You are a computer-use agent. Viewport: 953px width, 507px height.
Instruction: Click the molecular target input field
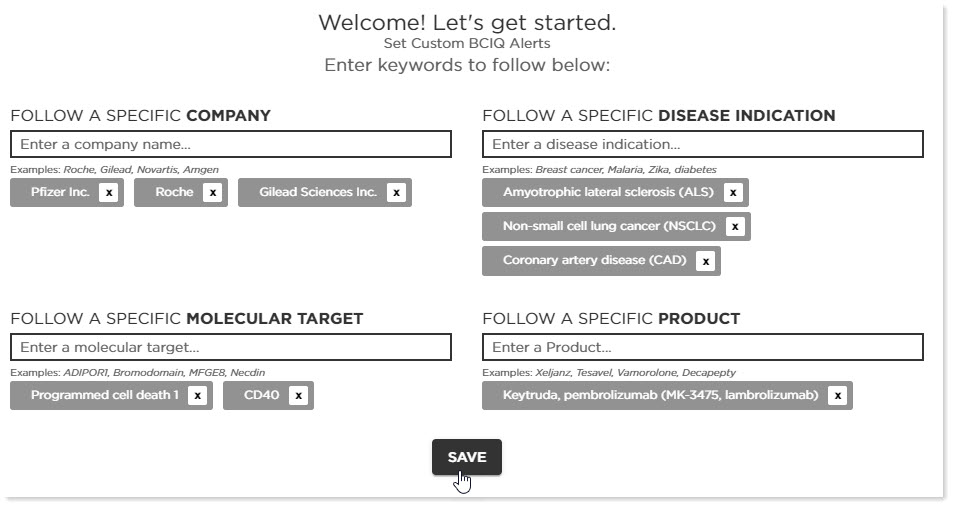pyautogui.click(x=231, y=347)
